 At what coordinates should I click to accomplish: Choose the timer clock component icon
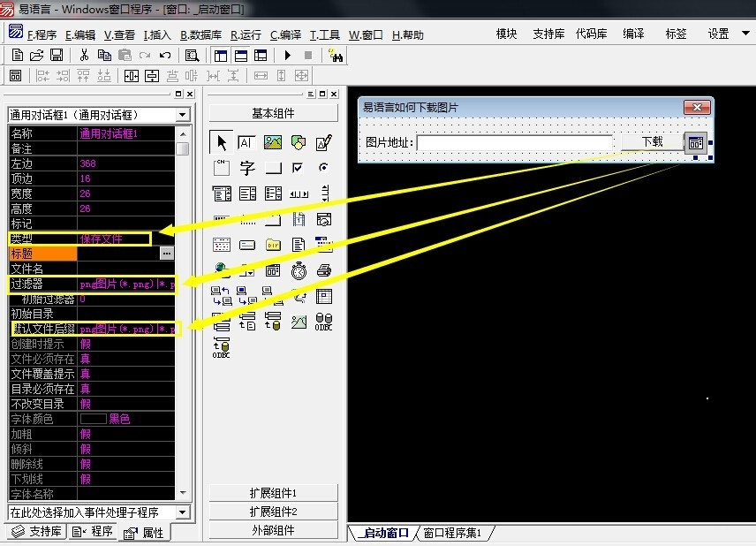coord(299,270)
